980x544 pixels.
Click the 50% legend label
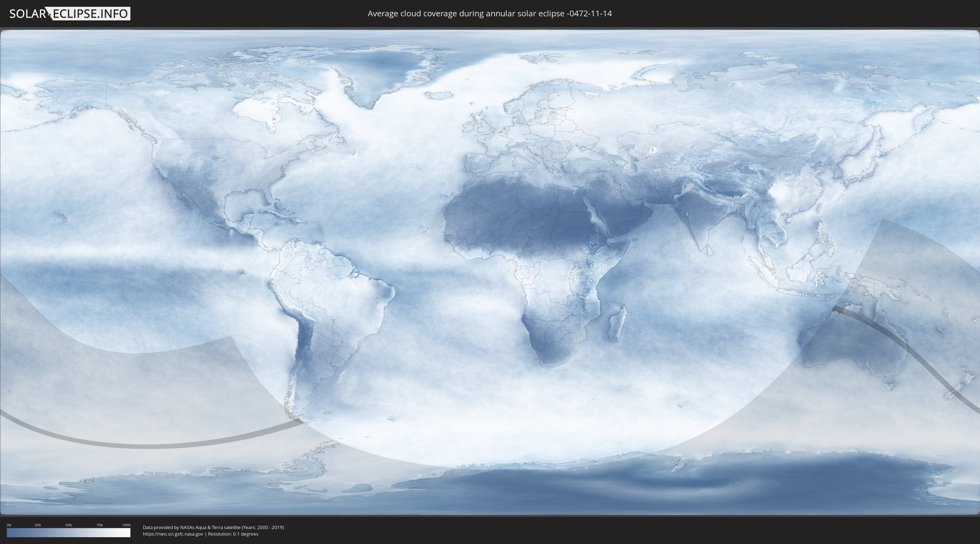click(x=69, y=525)
